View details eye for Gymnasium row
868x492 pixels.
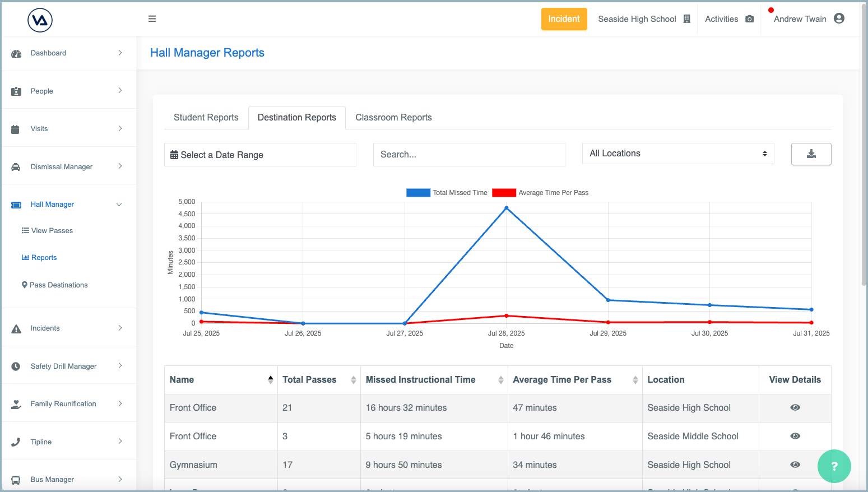(x=795, y=465)
